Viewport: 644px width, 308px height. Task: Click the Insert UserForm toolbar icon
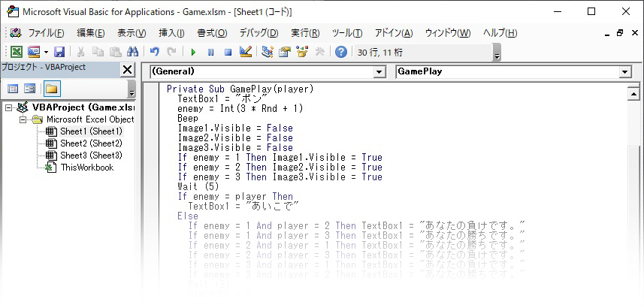(34, 52)
